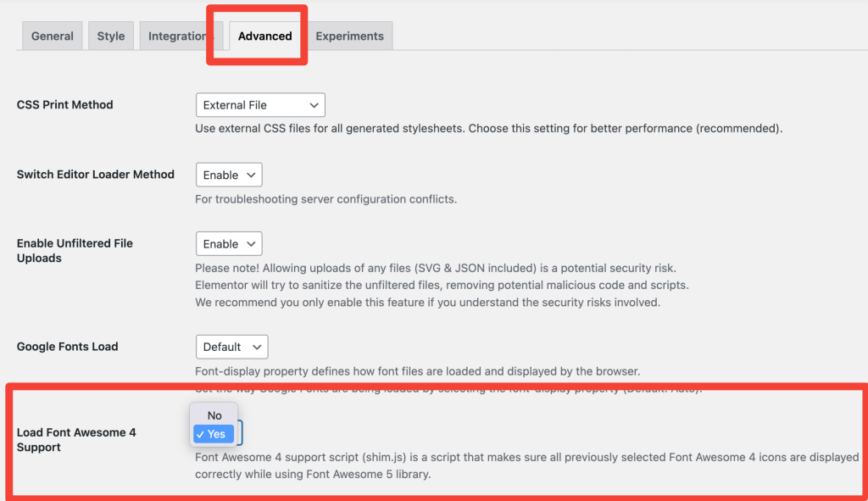Open the Google Fonts Load dropdown
This screenshot has height=501, width=868.
click(231, 346)
